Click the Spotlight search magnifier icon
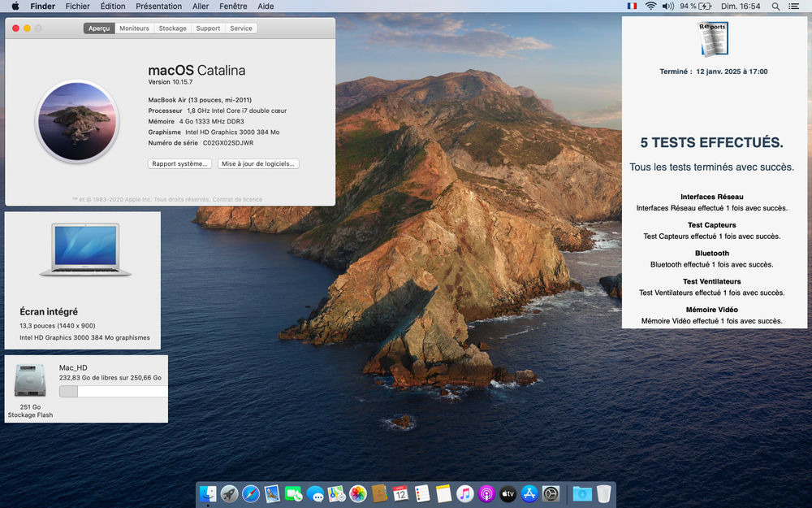The height and width of the screenshot is (508, 812). point(775,6)
